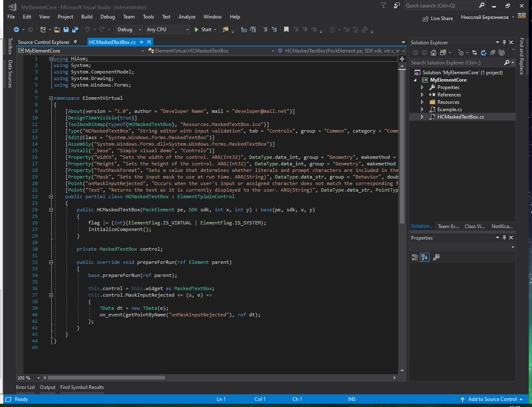The image size is (532, 407).
Task: Toggle Alphabetical sorting in Properties panel
Action: point(424,257)
